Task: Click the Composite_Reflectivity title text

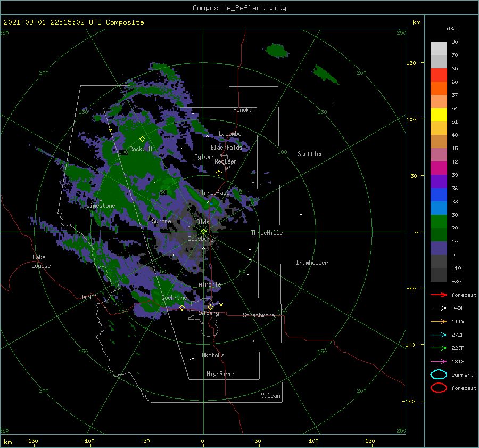Action: [239, 8]
